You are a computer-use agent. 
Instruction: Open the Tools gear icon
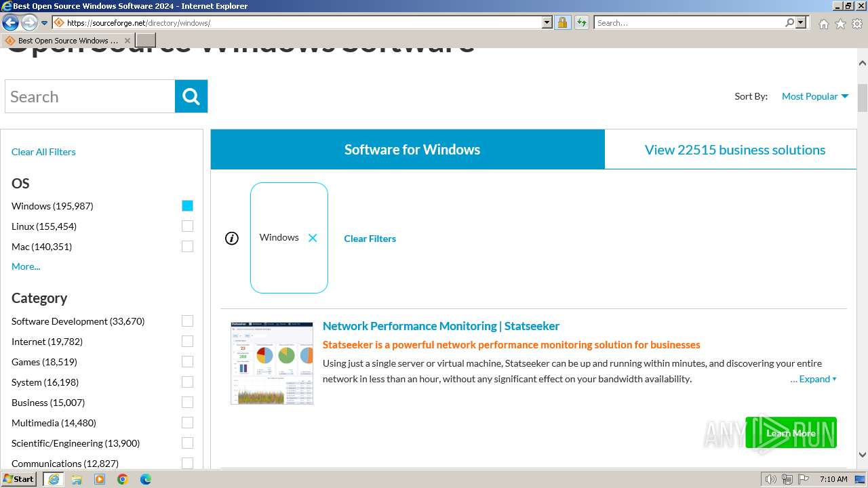857,24
